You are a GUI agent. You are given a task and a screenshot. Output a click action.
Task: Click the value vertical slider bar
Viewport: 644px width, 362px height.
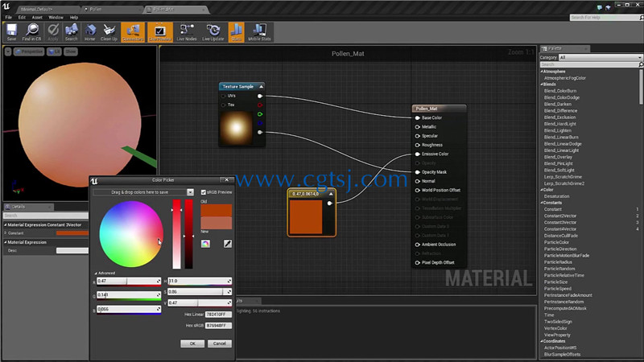pos(189,234)
